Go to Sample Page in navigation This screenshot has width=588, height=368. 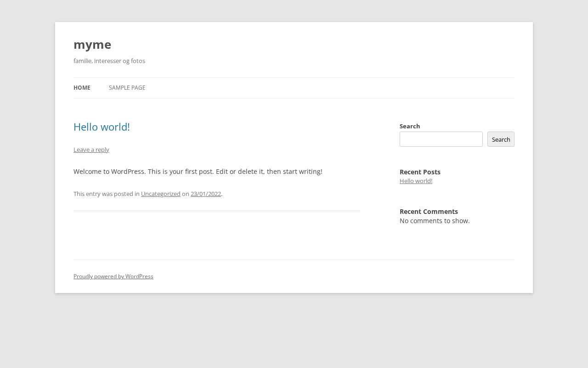coord(127,88)
